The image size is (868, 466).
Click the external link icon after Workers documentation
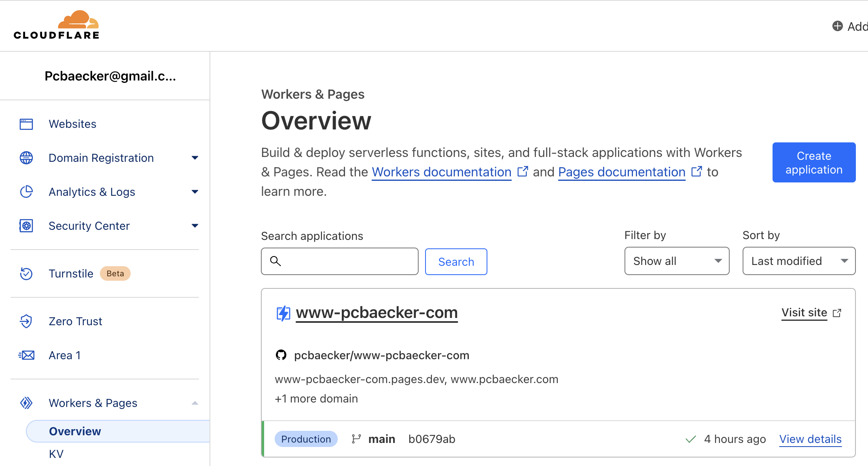pyautogui.click(x=523, y=172)
